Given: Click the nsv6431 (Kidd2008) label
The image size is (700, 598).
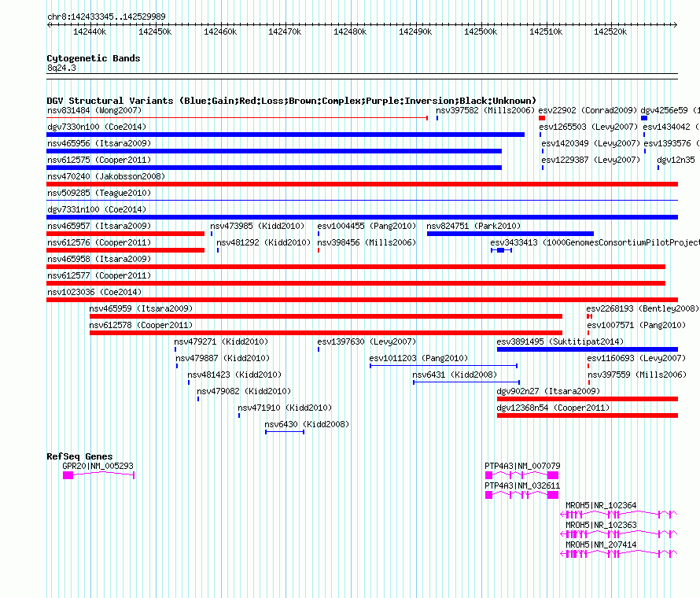Looking at the screenshot, I should click(x=455, y=375).
